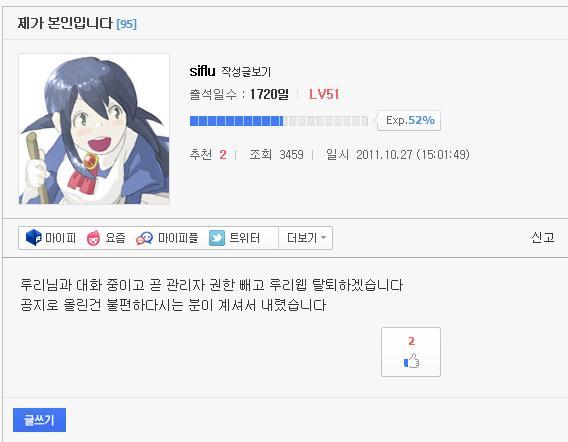The width and height of the screenshot is (568, 442).
Task: Click the Exp.52% tooltip label
Action: point(410,120)
